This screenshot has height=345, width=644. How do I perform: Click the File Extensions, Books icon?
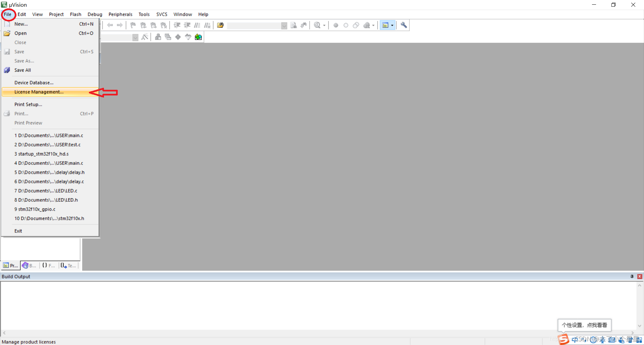158,37
